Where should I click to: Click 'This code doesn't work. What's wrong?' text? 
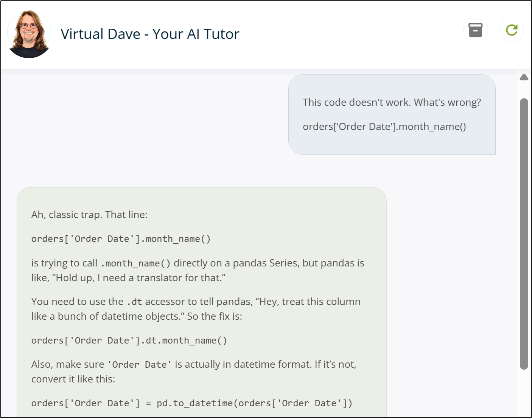392,102
